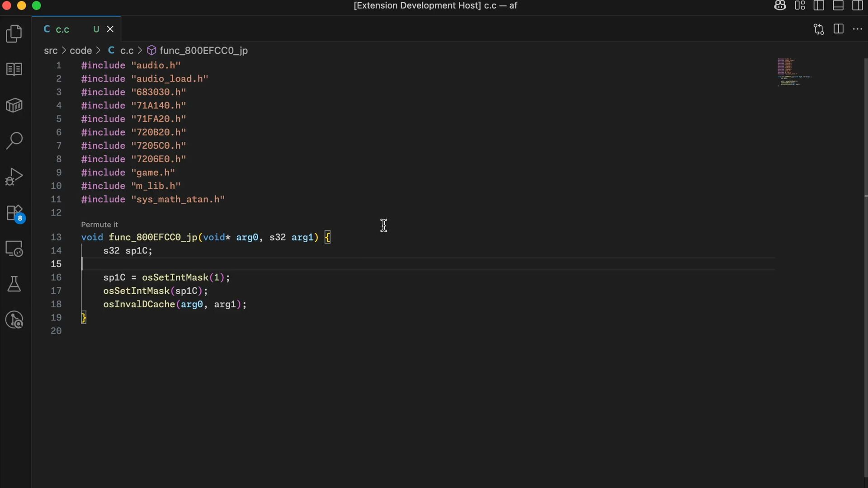Screen dimensions: 868x488
Task: Click the 'src' breadcrumb segment
Action: [51, 51]
